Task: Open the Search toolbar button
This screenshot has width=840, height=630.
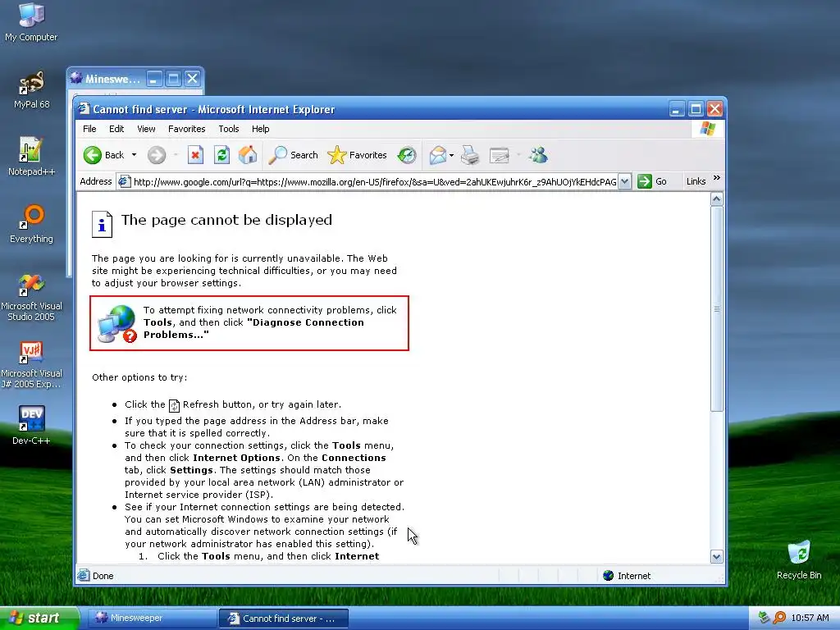Action: click(293, 155)
